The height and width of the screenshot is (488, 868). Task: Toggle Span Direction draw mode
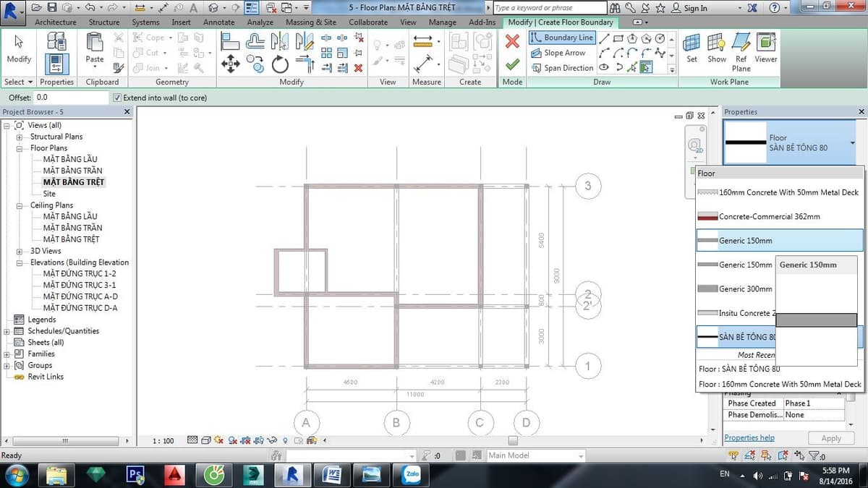[x=562, y=68]
